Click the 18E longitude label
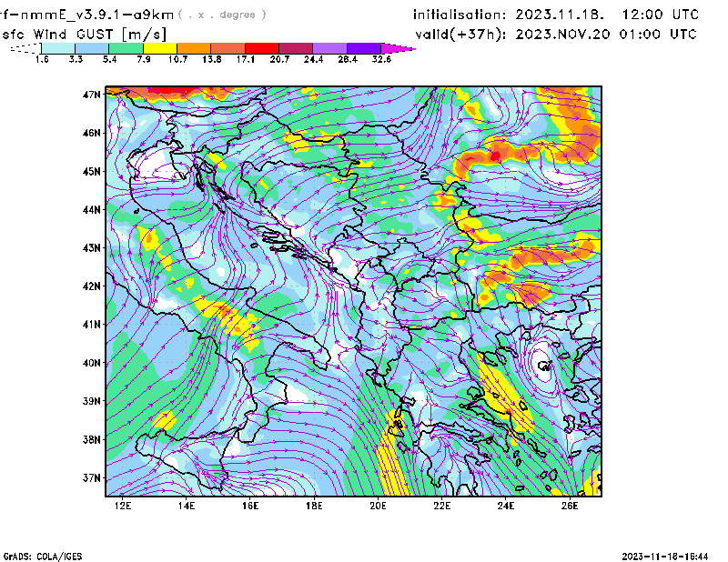 pos(314,506)
